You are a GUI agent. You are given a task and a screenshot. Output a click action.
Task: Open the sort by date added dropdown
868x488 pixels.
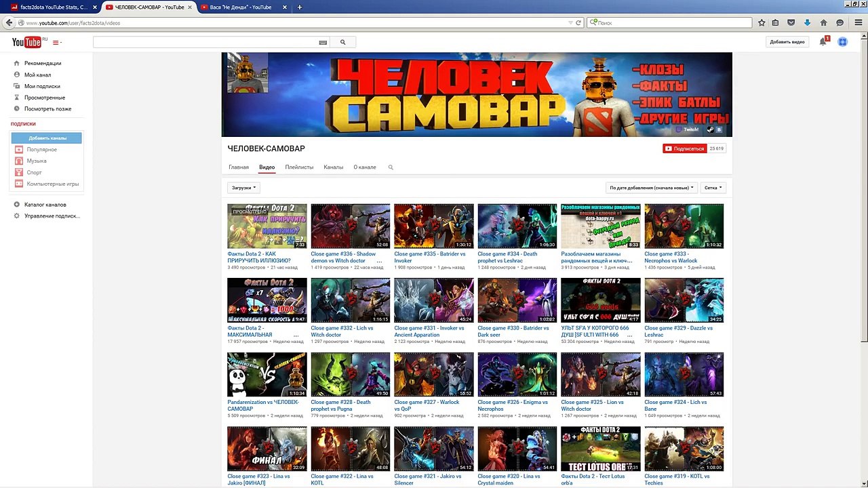(x=651, y=188)
